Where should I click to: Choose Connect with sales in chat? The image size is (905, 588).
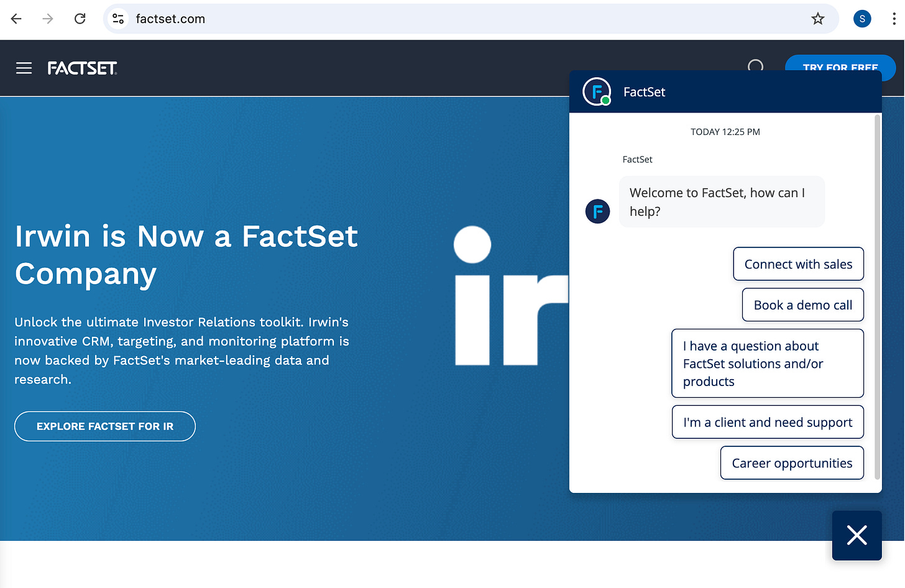point(799,264)
